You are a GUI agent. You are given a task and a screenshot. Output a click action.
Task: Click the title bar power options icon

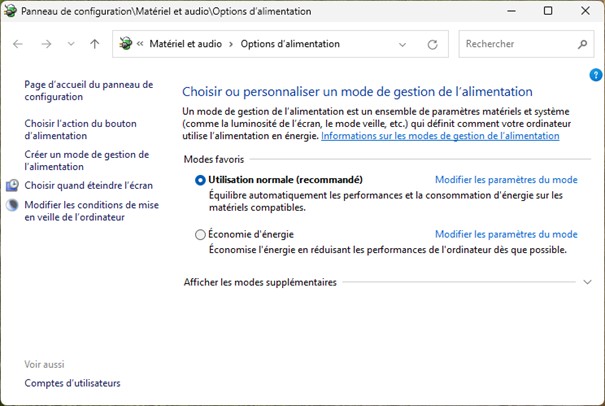pos(11,11)
